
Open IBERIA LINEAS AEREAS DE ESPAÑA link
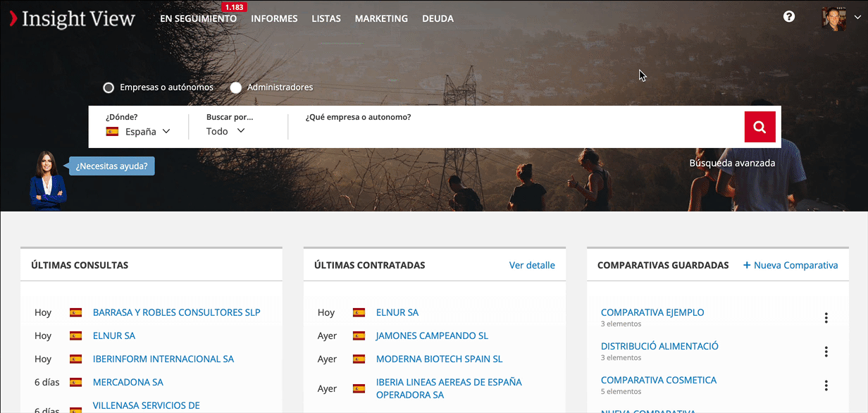coord(449,388)
